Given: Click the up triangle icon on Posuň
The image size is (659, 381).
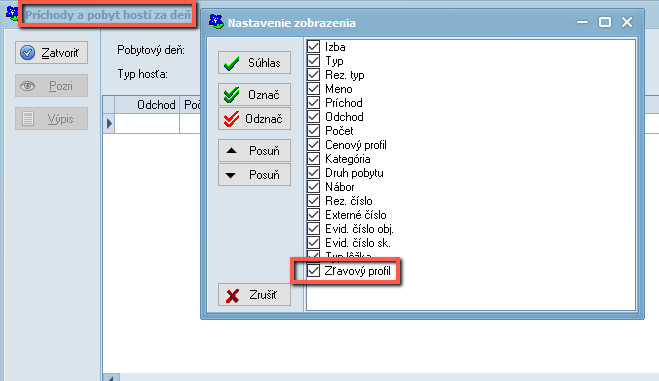Looking at the screenshot, I should coord(232,150).
